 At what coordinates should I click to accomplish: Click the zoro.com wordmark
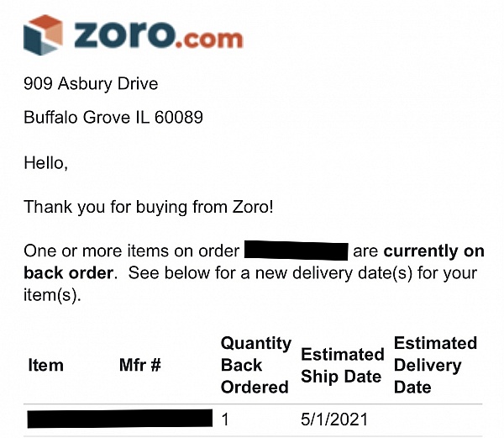point(159,34)
